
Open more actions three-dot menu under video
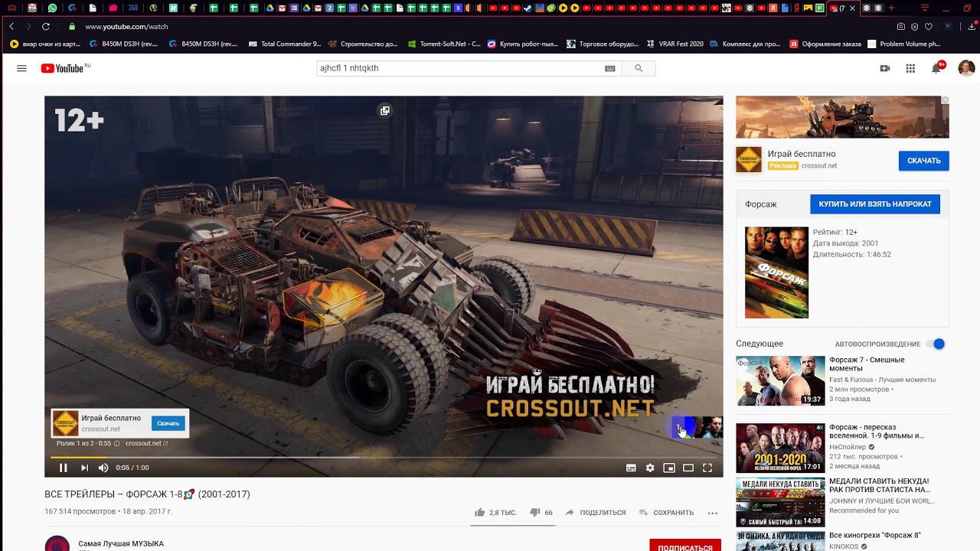tap(713, 513)
